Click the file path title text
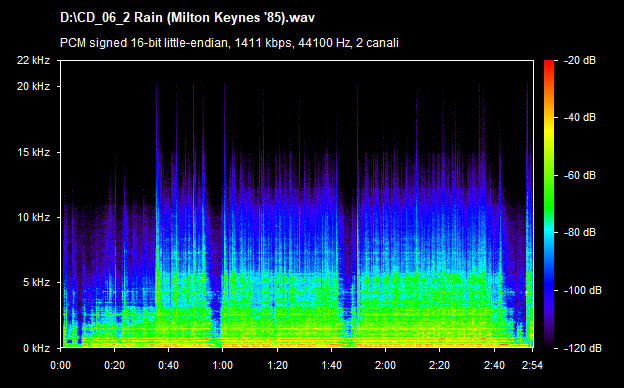This screenshot has width=624, height=388. pos(187,18)
